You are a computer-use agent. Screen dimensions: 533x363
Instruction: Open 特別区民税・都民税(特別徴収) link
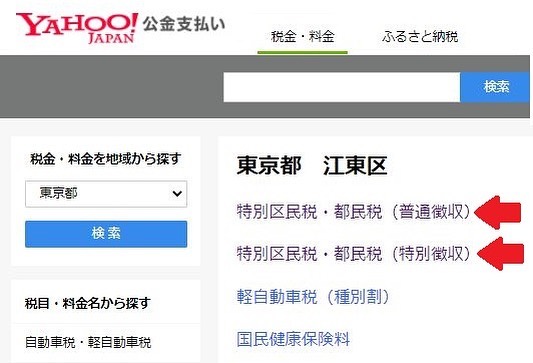[354, 254]
